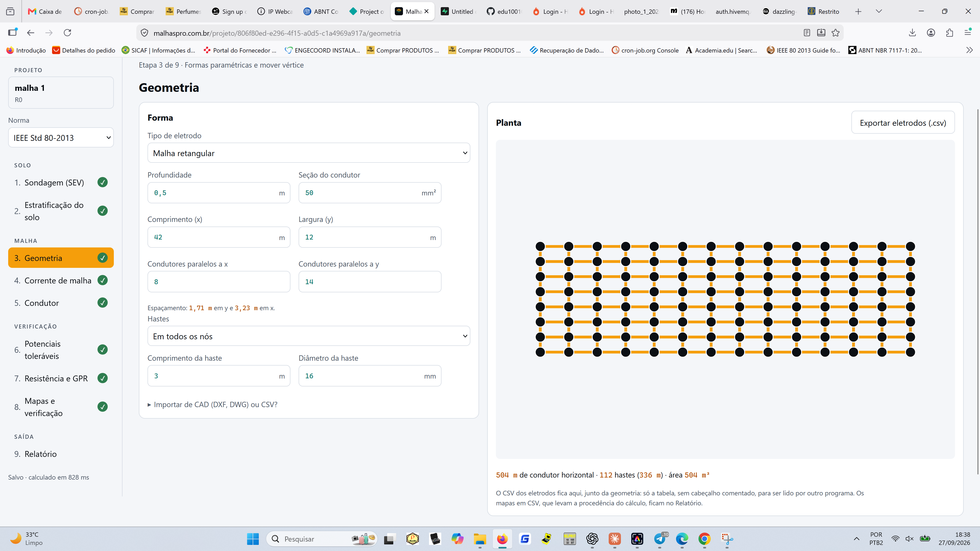This screenshot has height=551, width=980.
Task: Switch to the cron-job browser tab
Action: (x=91, y=11)
